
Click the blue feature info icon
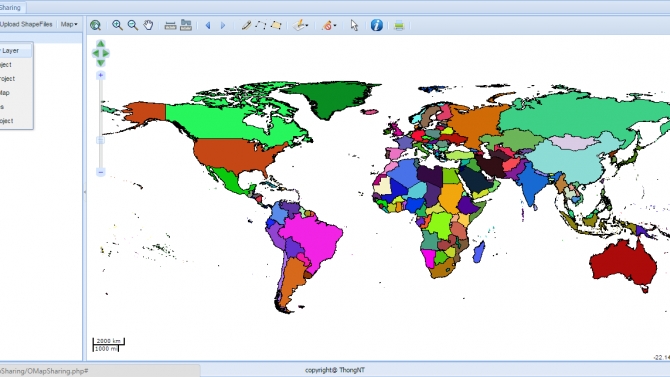(x=376, y=25)
